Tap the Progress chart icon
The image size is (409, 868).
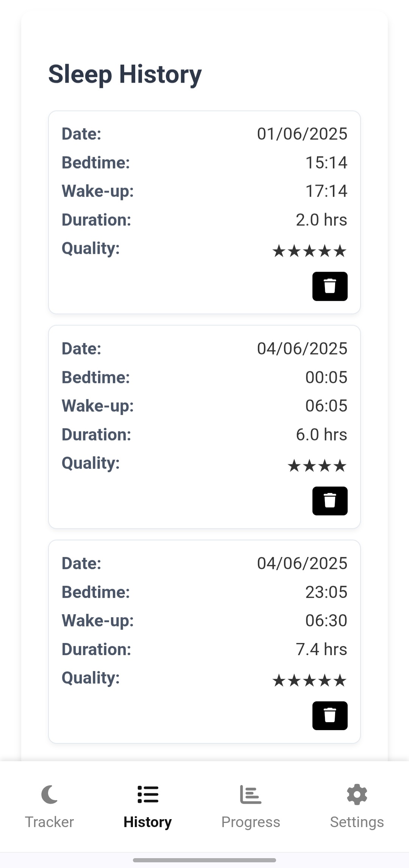tap(250, 795)
